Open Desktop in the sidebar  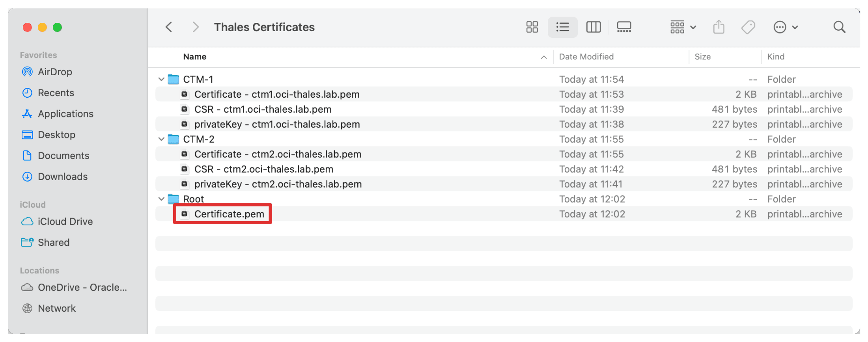pyautogui.click(x=49, y=134)
